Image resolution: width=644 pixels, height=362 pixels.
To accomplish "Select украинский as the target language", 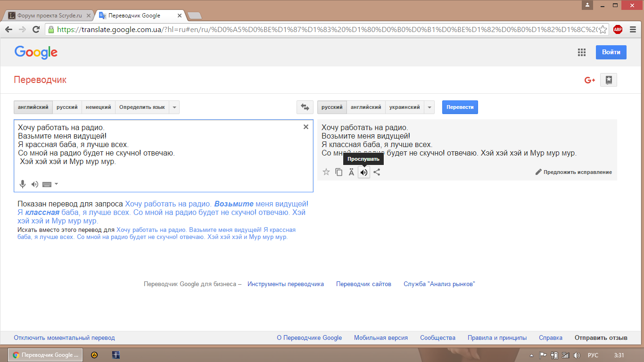I will 405,107.
